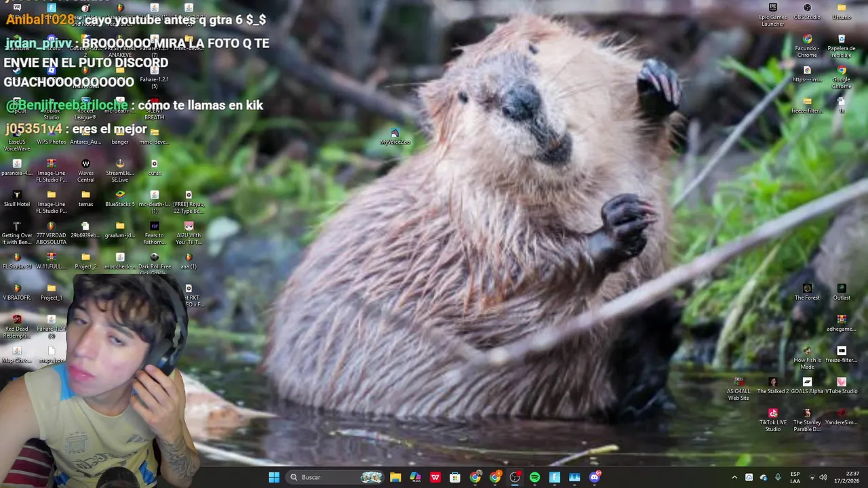Open WPS Office from the taskbar
Image resolution: width=868 pixels, height=488 pixels.
(x=435, y=477)
